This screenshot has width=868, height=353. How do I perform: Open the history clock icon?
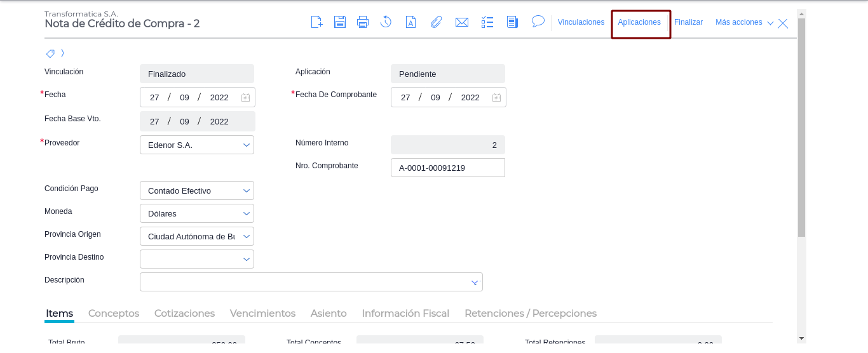(x=386, y=22)
